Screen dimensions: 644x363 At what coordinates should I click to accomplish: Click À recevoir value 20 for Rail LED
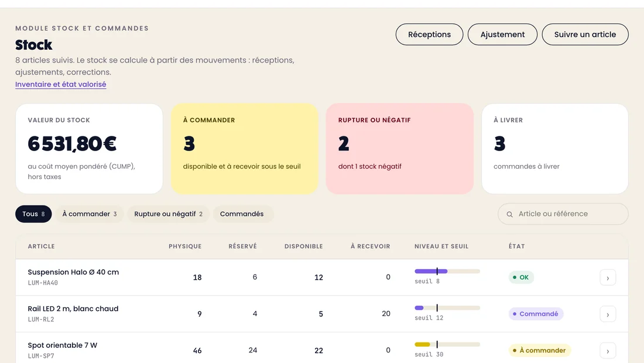(386, 314)
